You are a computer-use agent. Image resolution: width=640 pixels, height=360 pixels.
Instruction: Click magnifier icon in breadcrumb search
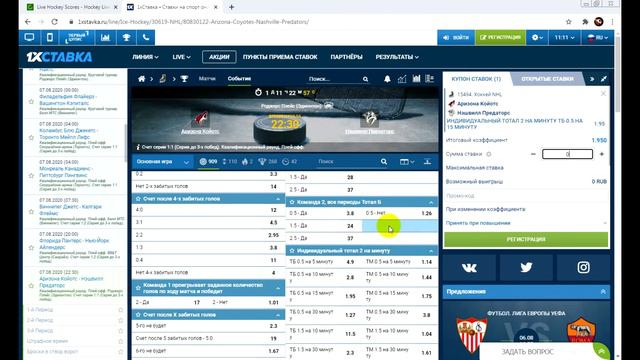coord(366,79)
